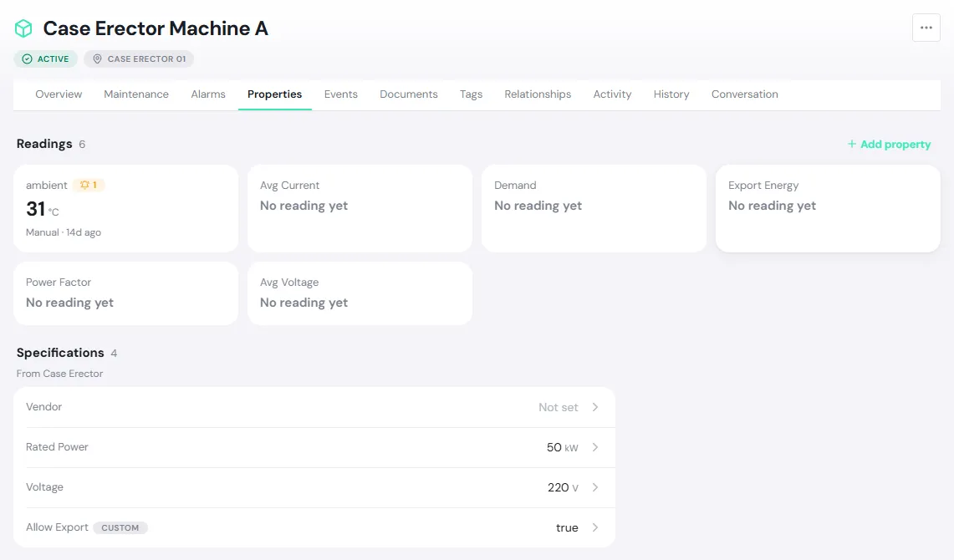Open the Activity tab
954x560 pixels.
tap(612, 94)
